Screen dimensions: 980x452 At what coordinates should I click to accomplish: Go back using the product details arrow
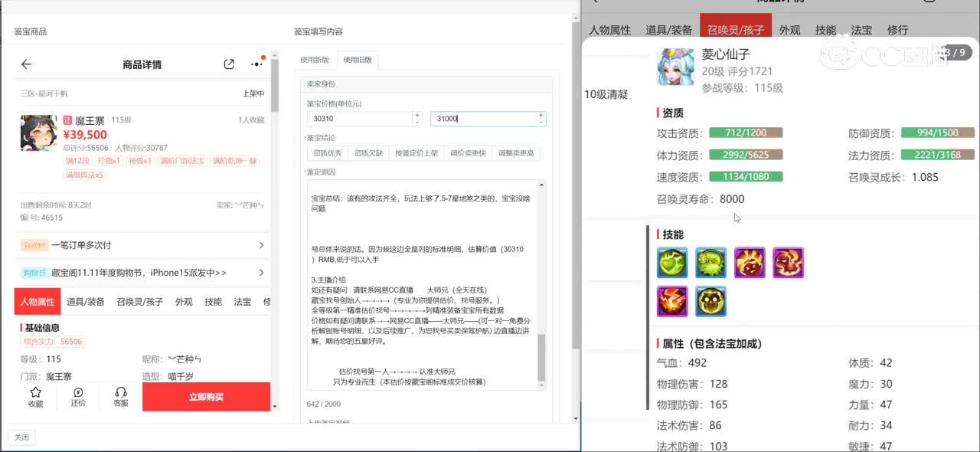pyautogui.click(x=26, y=64)
